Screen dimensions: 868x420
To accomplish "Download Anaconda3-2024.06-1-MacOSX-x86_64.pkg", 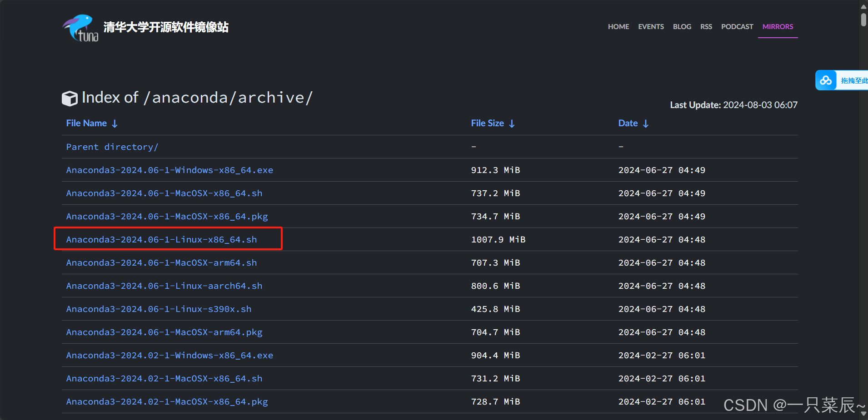I will (167, 216).
